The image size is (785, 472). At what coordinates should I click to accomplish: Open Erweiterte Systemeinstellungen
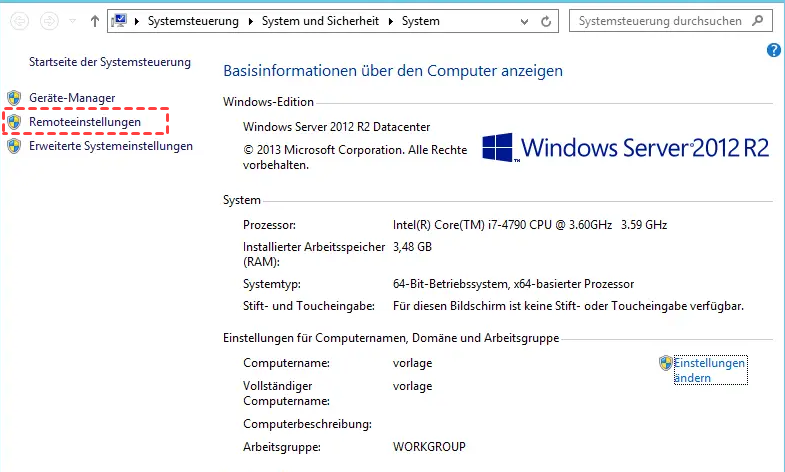(111, 146)
